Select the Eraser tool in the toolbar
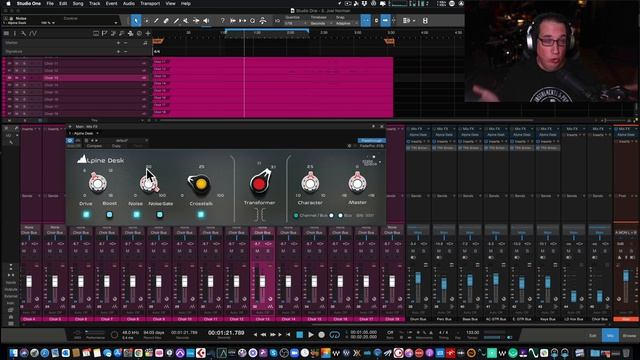The image size is (640, 360). pyautogui.click(x=166, y=20)
